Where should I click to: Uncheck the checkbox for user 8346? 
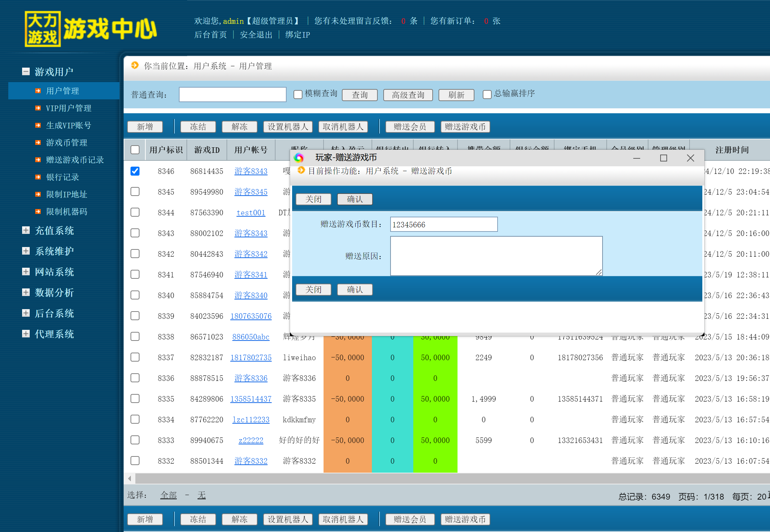point(135,171)
